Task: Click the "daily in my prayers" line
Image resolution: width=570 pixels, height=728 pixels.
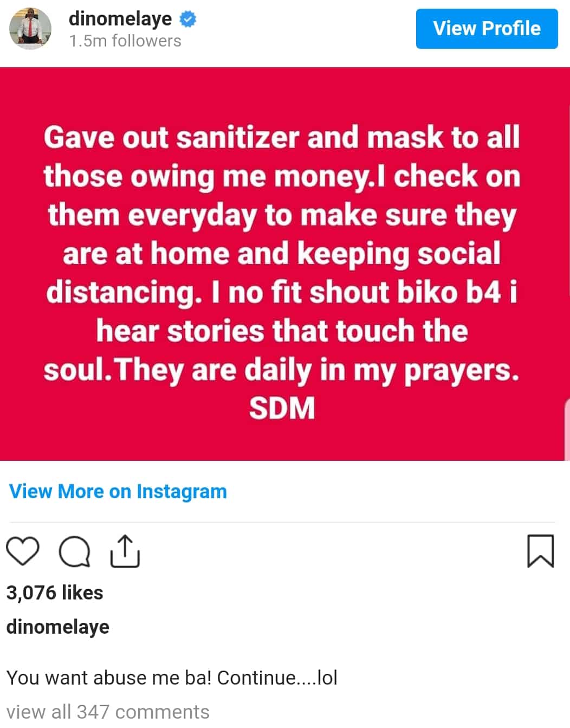Action: (x=282, y=370)
